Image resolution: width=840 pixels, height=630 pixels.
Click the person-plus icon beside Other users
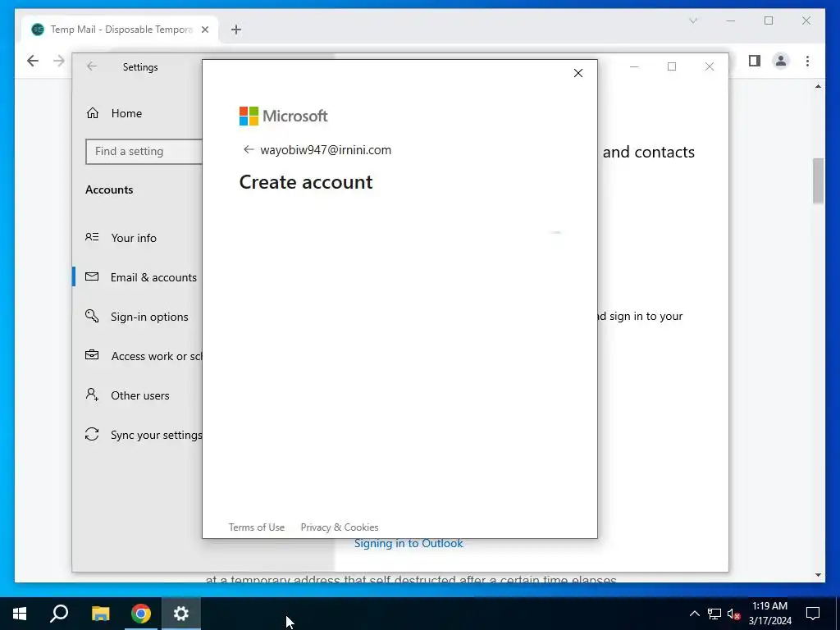coord(92,395)
